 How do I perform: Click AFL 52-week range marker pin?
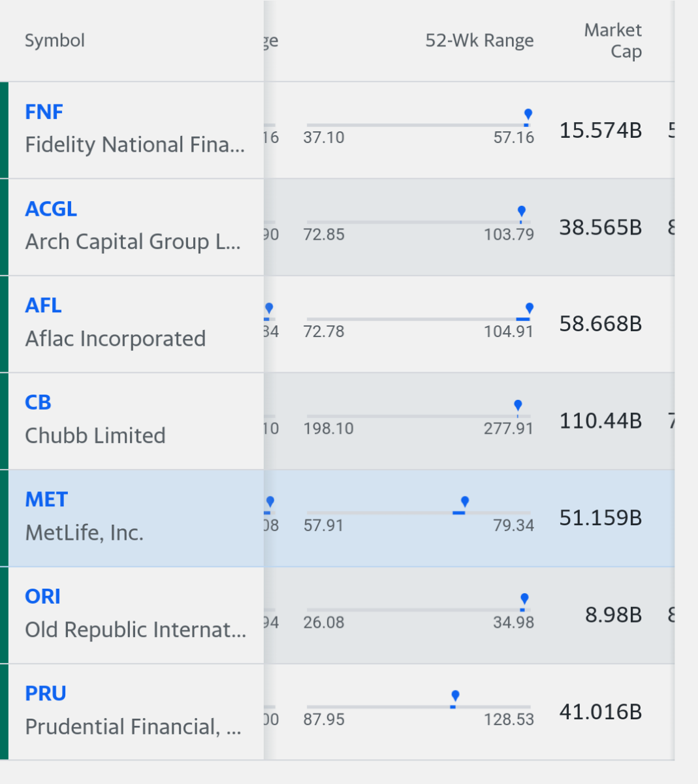(x=529, y=308)
